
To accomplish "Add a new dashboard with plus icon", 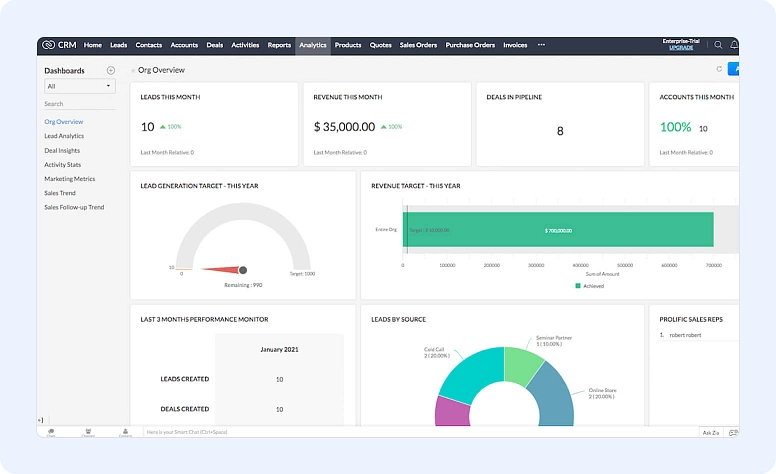I will point(111,71).
